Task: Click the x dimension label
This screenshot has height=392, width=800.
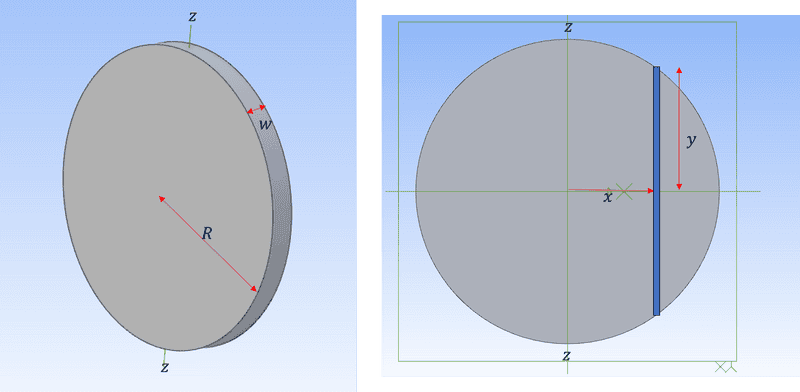Action: tap(607, 198)
